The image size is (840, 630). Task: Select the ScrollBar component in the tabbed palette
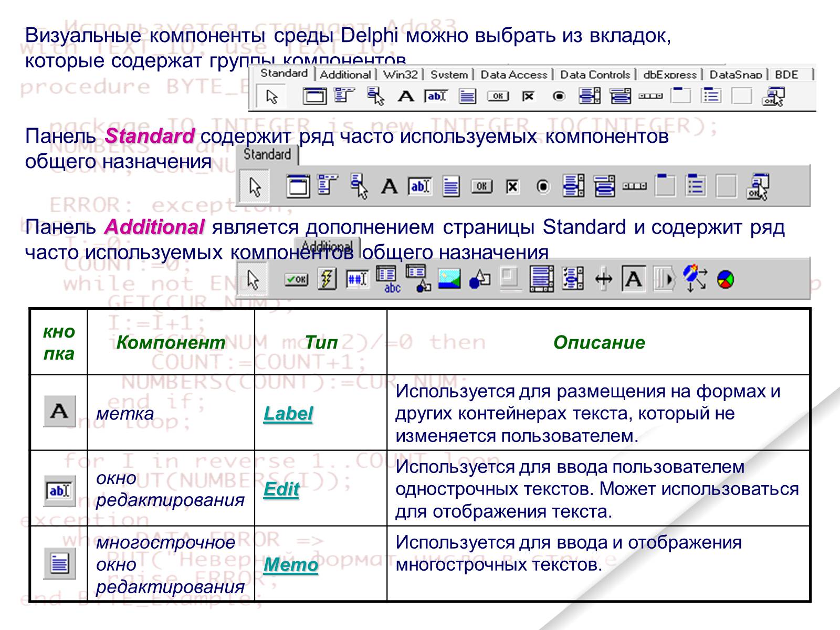(x=650, y=96)
